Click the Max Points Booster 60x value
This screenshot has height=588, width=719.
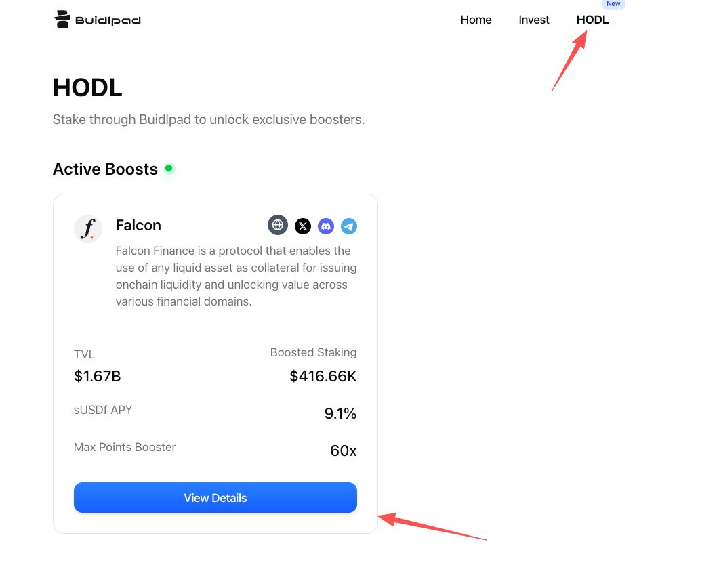click(344, 450)
